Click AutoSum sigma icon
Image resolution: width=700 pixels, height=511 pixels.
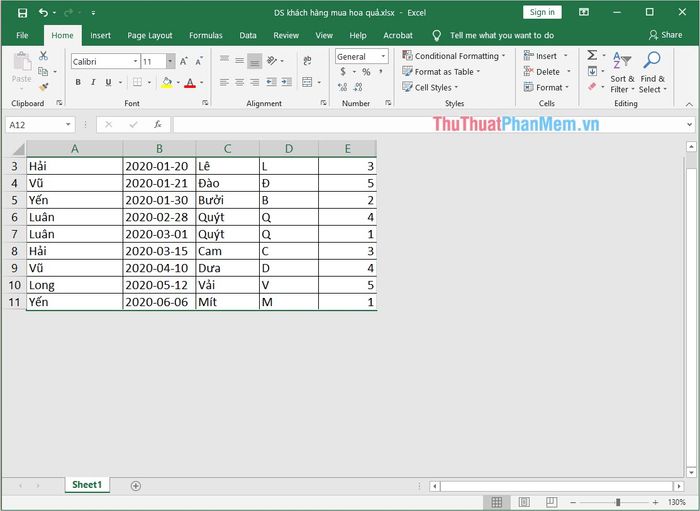pos(592,55)
